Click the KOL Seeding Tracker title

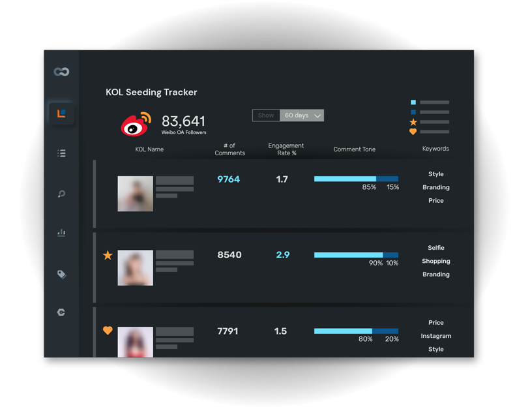click(x=151, y=93)
